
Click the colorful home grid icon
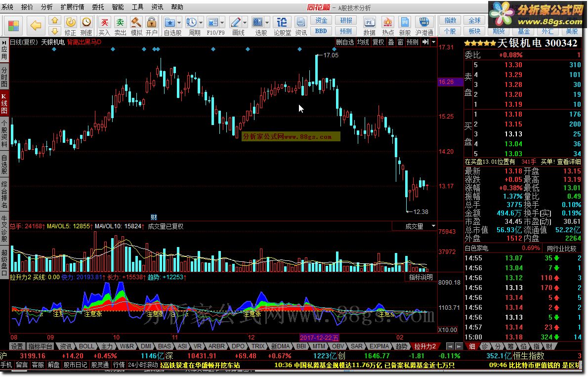coord(13,26)
